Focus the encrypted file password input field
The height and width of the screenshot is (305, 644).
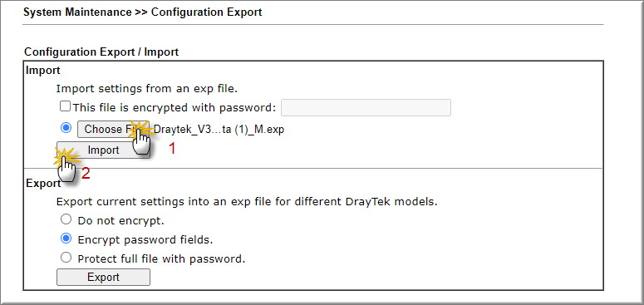tap(366, 107)
